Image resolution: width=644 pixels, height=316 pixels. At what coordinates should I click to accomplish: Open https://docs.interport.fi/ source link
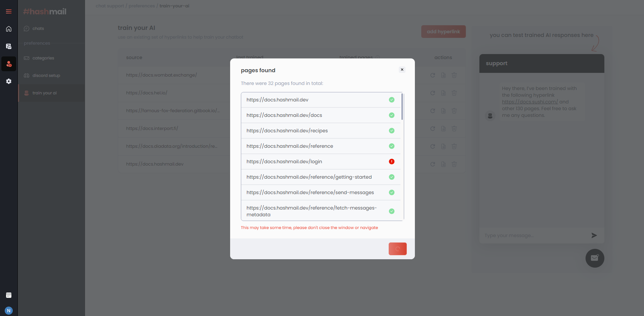(152, 128)
